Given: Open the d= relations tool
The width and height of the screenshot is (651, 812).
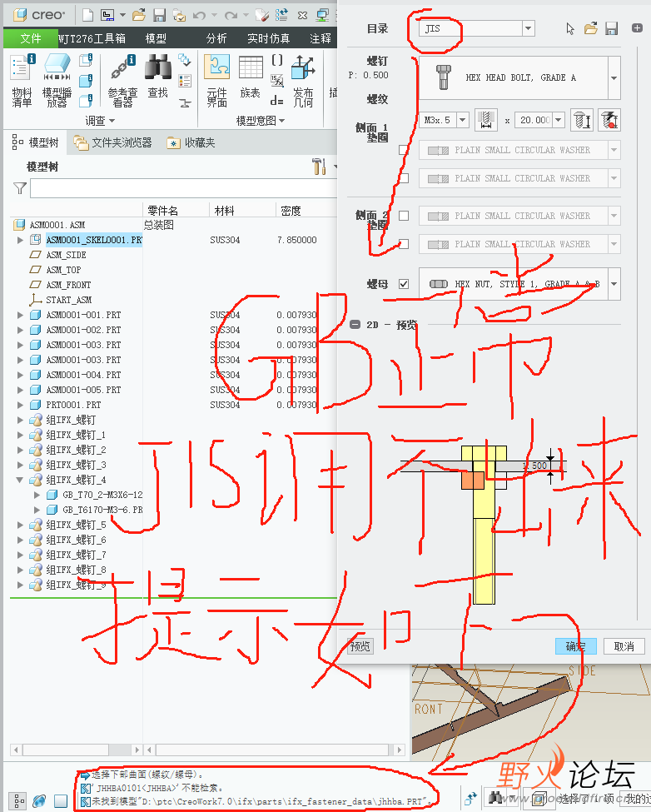Looking at the screenshot, I should tap(277, 101).
